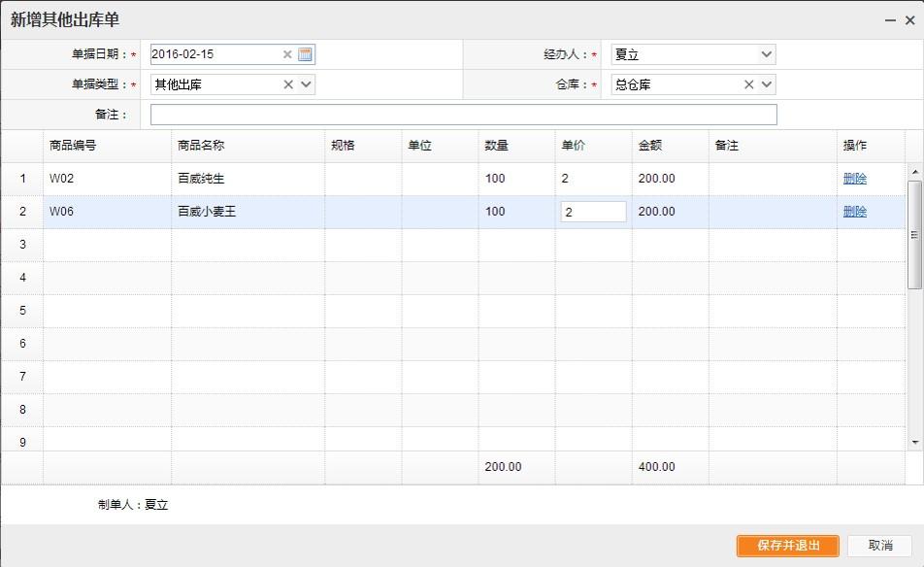Delete row 2 百威小麦王 item
This screenshot has width=924, height=567.
(x=854, y=212)
